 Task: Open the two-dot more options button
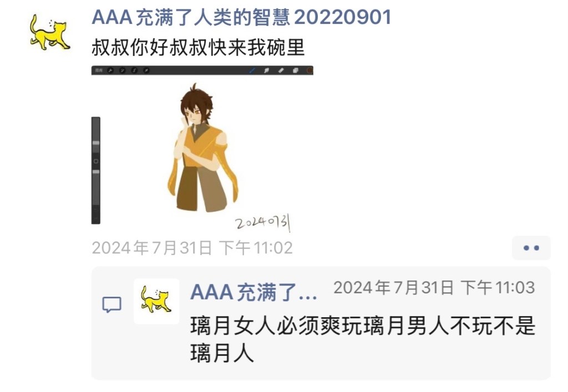coord(531,248)
